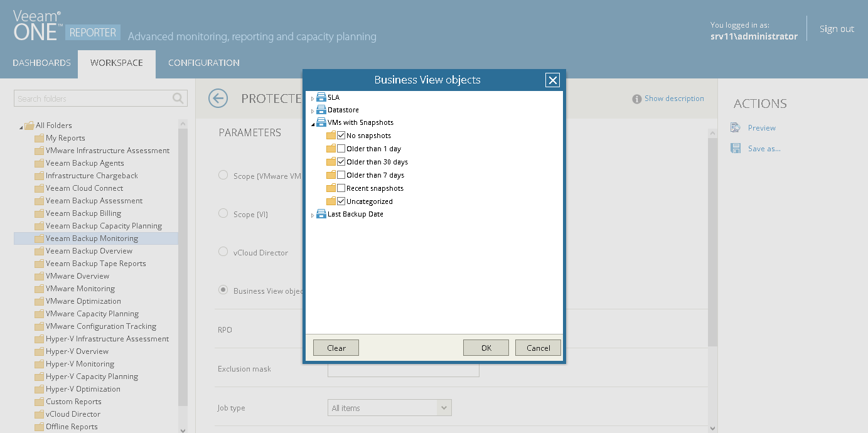Check the Older than 7 days checkbox
The width and height of the screenshot is (868, 433).
click(341, 175)
